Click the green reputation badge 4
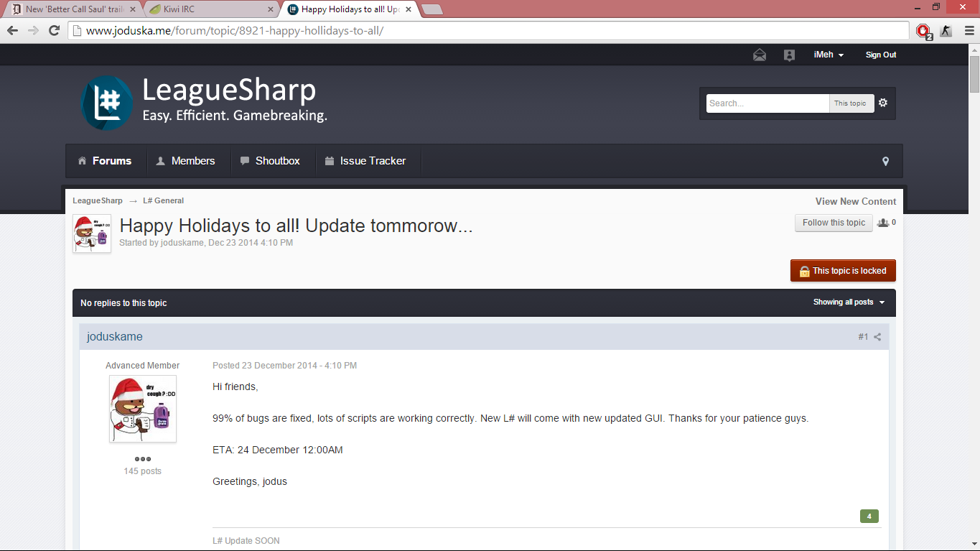 [869, 517]
